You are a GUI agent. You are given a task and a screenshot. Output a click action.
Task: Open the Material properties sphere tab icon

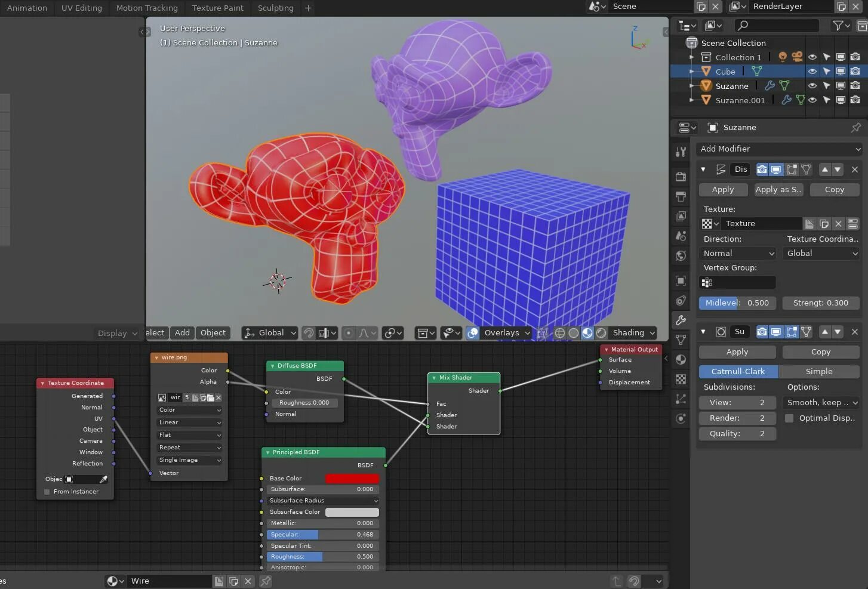click(681, 359)
